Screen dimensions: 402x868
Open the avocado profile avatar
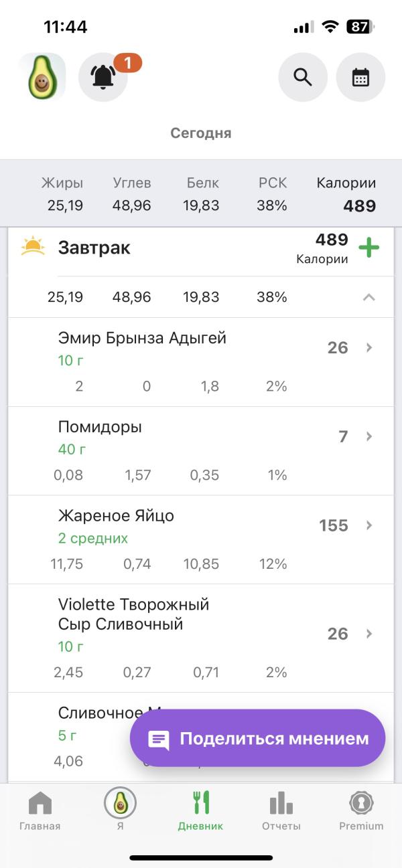(x=42, y=77)
